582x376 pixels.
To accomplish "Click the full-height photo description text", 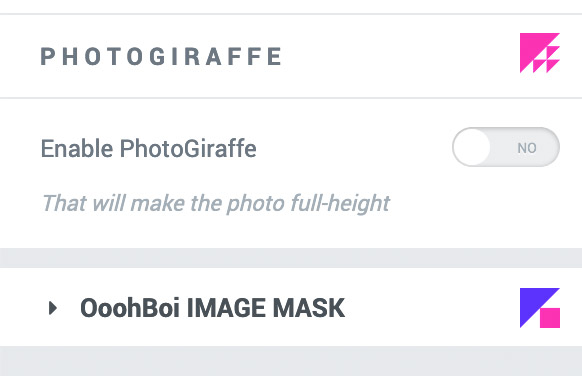I will [x=216, y=203].
